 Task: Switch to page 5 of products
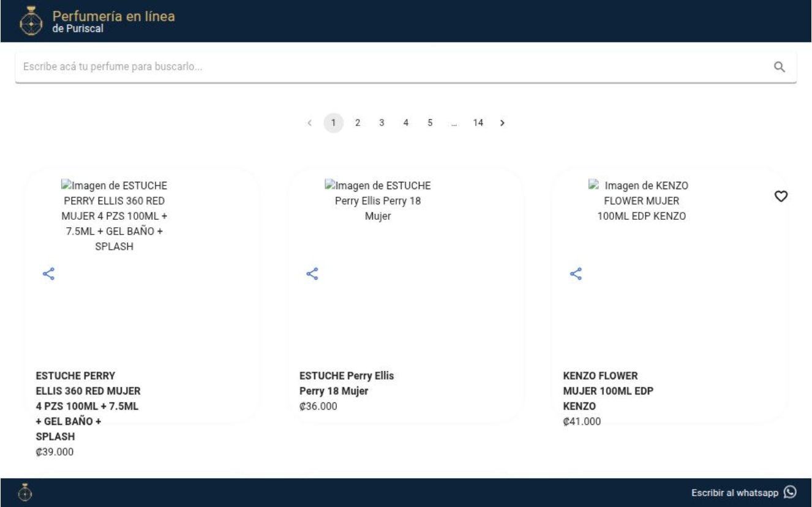(430, 123)
